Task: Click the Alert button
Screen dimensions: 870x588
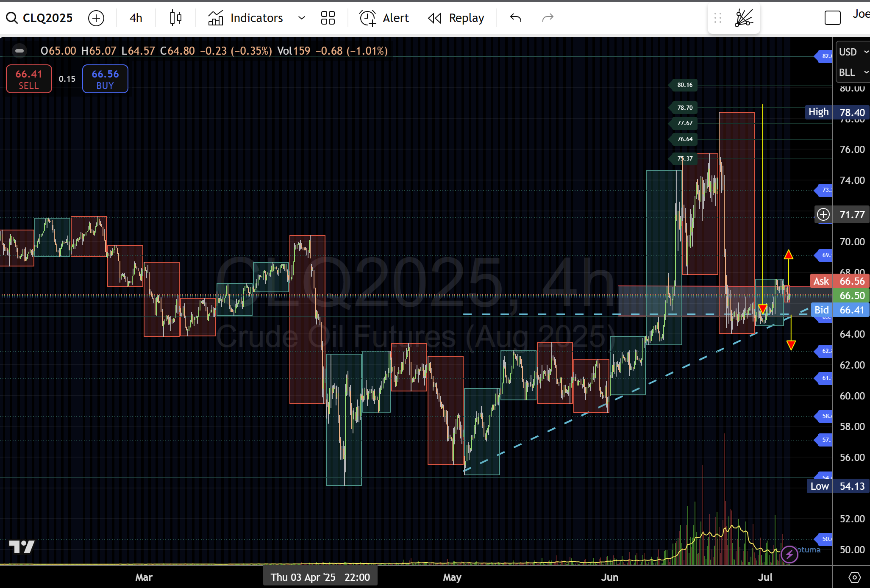Action: tap(384, 18)
